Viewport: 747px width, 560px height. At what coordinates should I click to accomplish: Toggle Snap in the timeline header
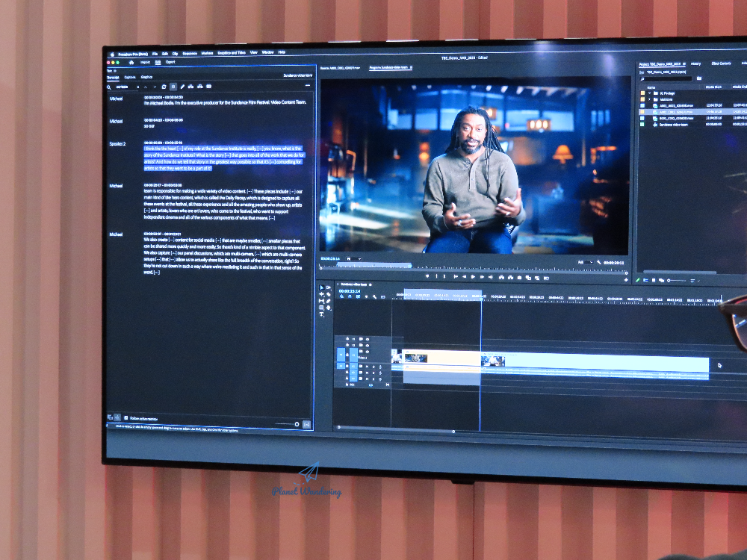pos(350,296)
